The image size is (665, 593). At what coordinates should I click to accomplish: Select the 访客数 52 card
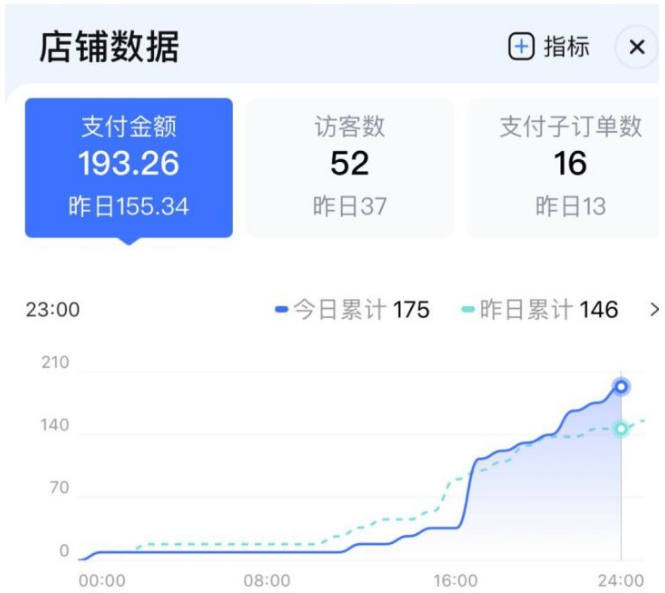tap(350, 168)
